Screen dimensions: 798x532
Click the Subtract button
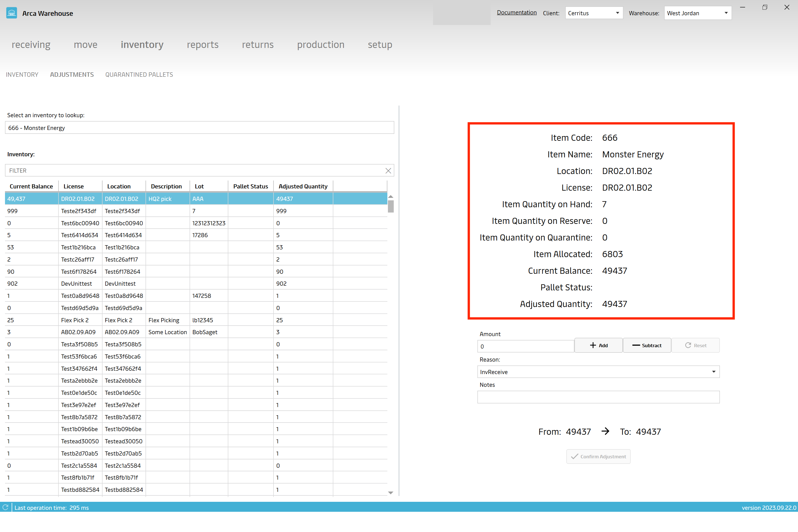point(647,346)
